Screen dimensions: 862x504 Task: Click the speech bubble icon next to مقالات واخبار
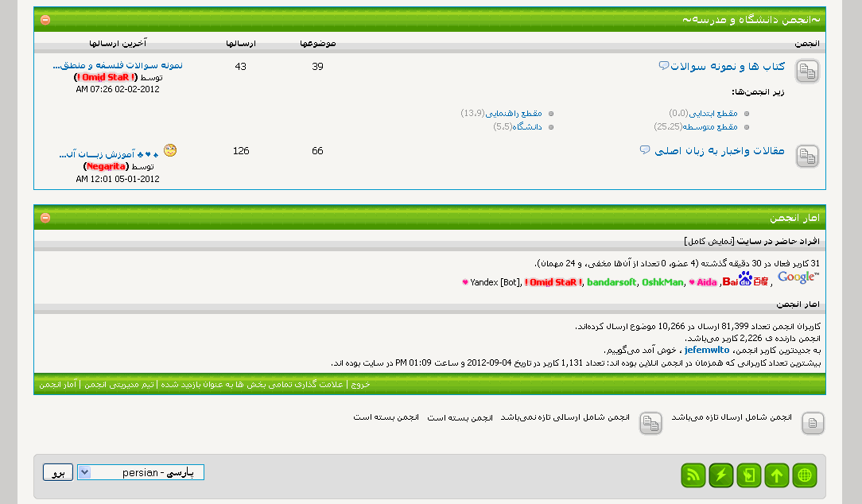point(645,149)
